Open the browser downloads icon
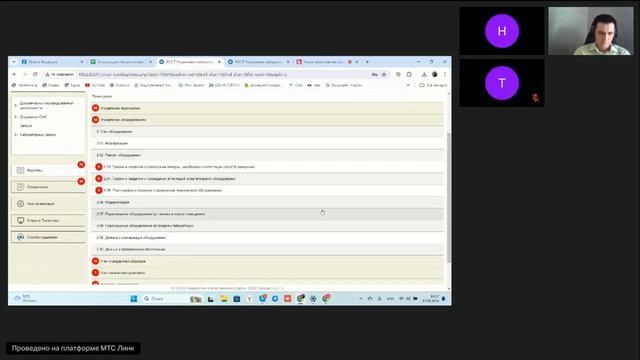This screenshot has height=360, width=640. coord(424,74)
